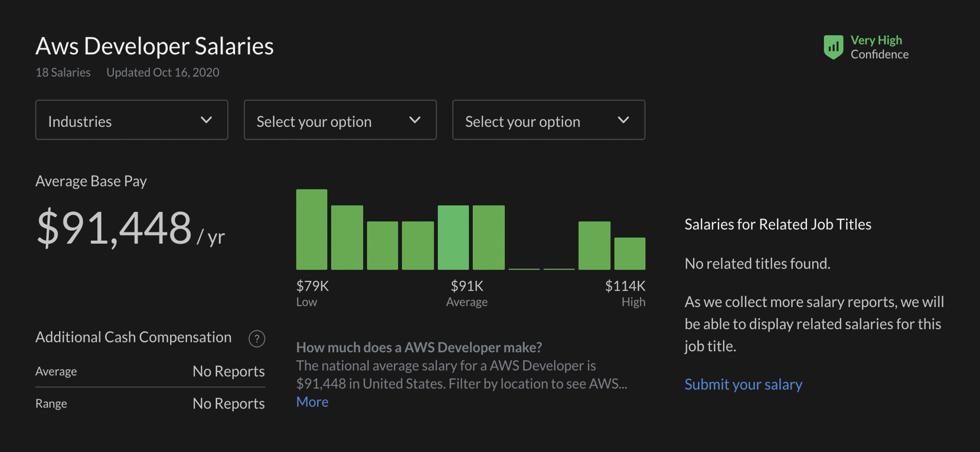Click the help icon beside Additional Cash Compensation

point(257,339)
